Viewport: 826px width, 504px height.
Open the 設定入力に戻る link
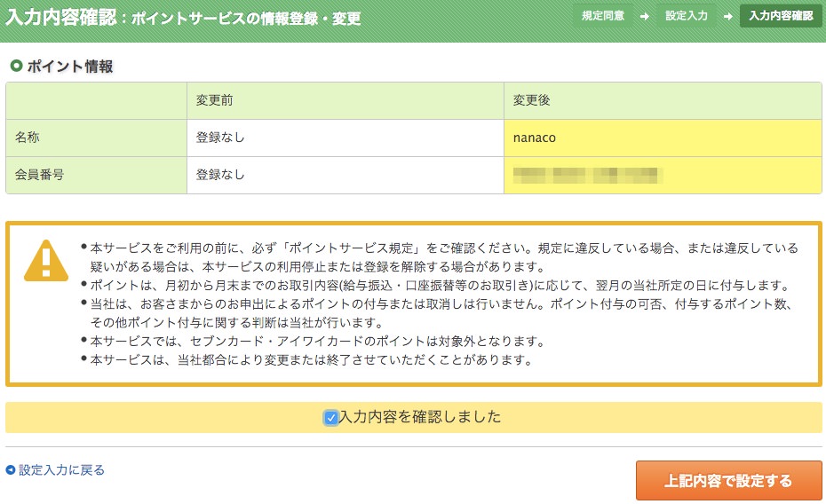[61, 470]
